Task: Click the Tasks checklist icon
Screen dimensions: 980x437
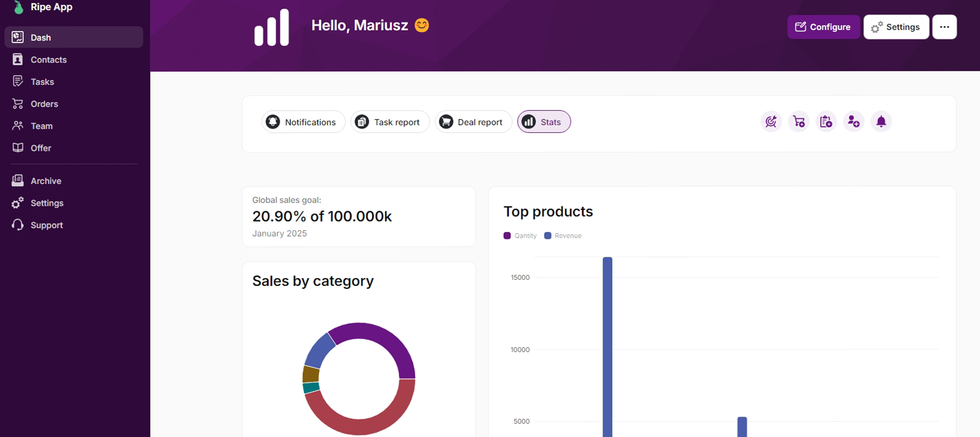Action: (18, 81)
